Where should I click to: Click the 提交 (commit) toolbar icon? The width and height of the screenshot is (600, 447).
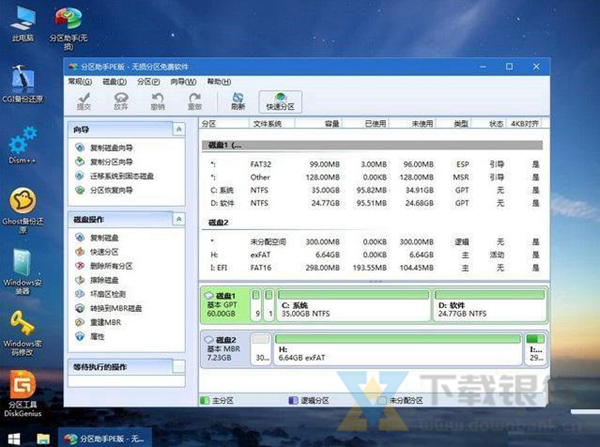[84, 101]
